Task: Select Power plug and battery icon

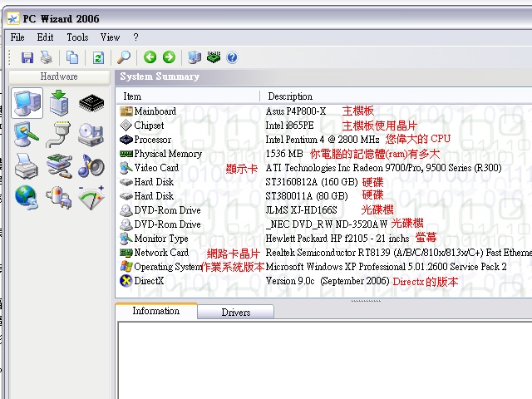Action: coord(59,198)
